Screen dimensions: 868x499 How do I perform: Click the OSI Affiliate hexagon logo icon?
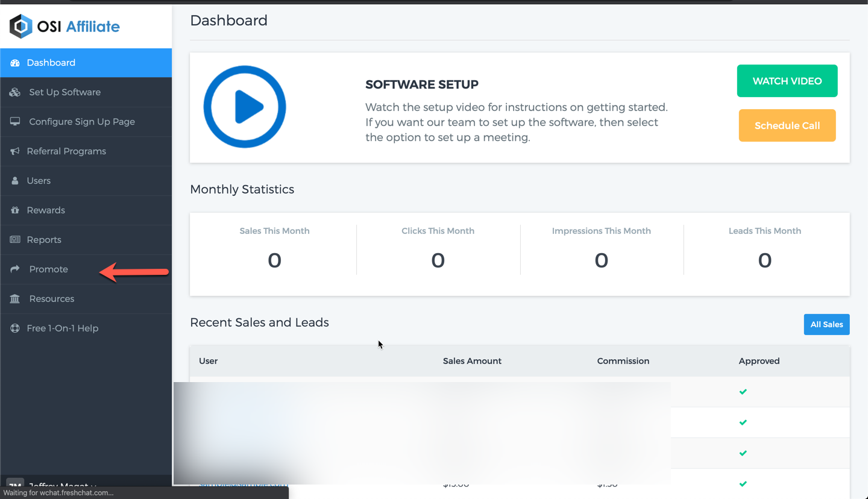click(20, 27)
